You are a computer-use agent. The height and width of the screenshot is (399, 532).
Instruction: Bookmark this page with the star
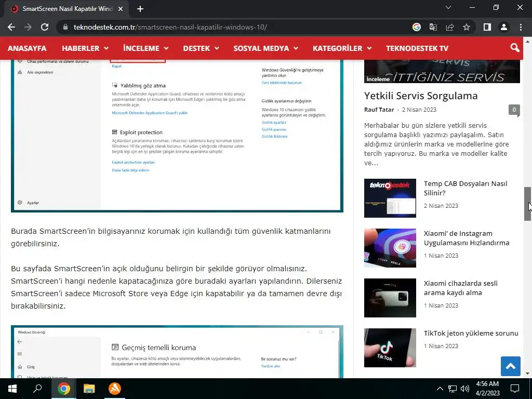[467, 27]
